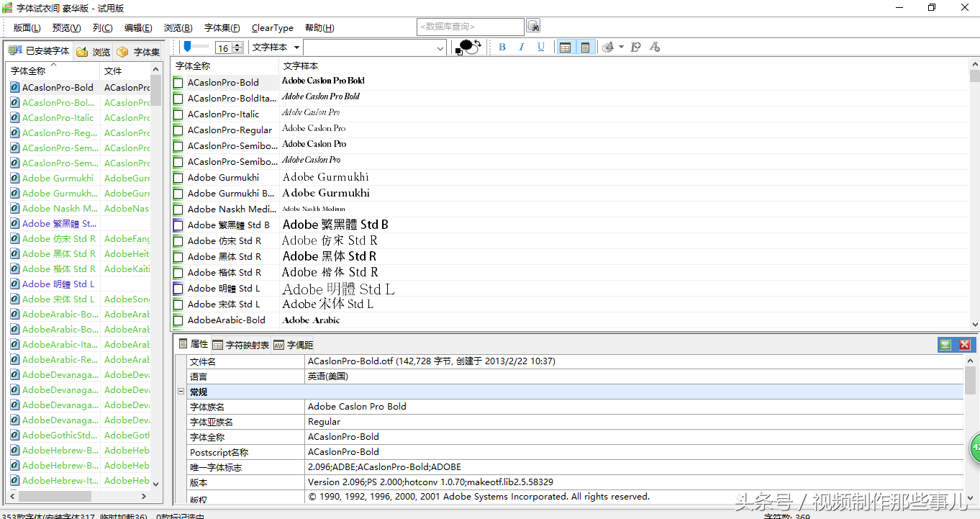Switch to the 浏览 tab in left panel
The image size is (980, 519).
point(94,52)
